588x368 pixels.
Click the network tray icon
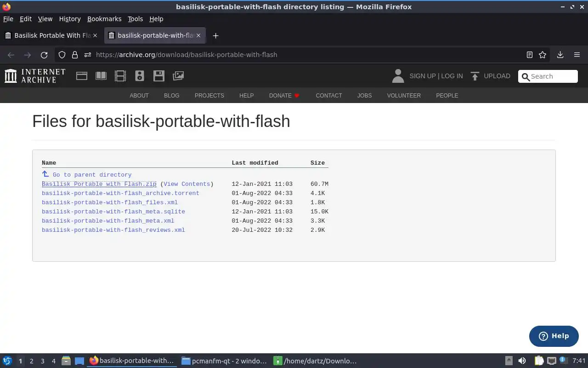click(551, 361)
